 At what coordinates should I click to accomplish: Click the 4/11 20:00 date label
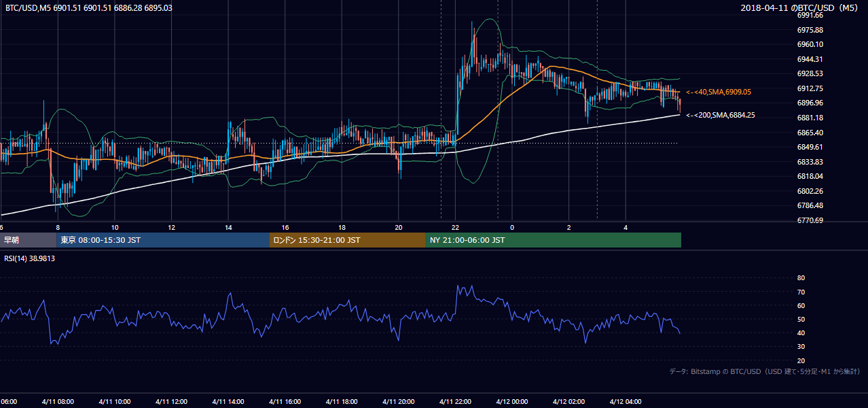399,402
